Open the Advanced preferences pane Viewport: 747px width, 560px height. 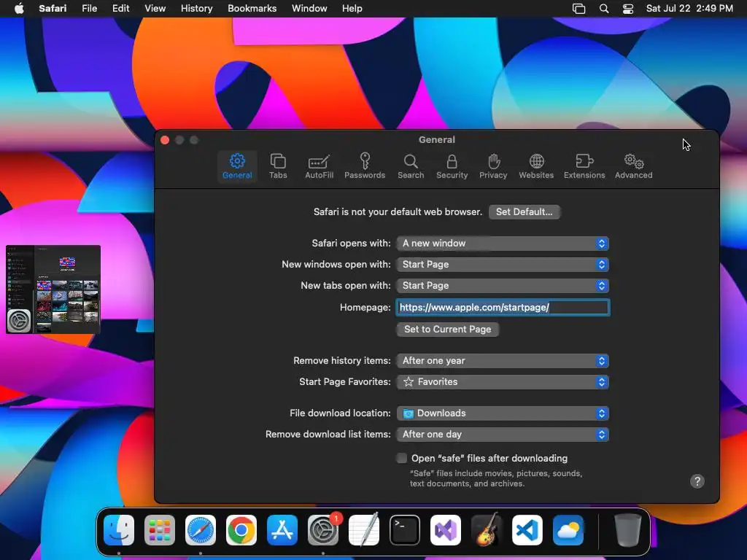tap(633, 166)
